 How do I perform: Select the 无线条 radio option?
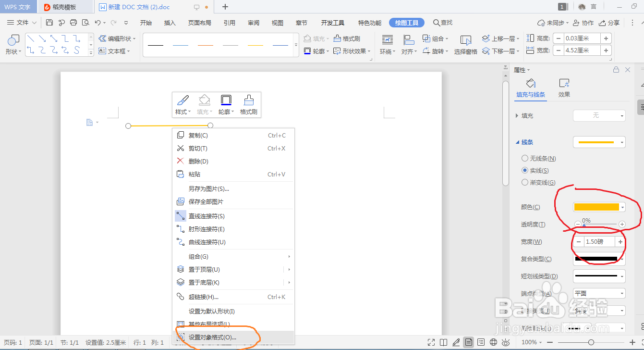click(x=525, y=158)
